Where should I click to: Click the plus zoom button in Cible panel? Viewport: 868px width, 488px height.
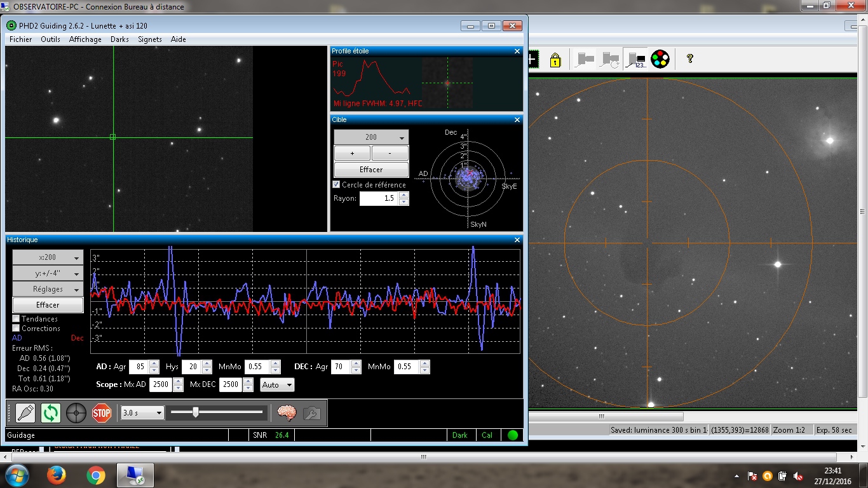click(x=352, y=154)
